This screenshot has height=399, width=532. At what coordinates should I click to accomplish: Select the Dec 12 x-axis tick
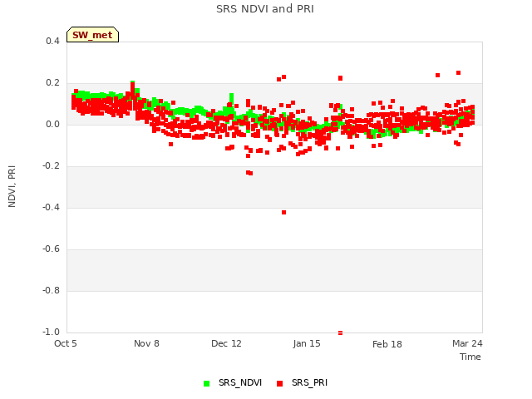(x=226, y=343)
